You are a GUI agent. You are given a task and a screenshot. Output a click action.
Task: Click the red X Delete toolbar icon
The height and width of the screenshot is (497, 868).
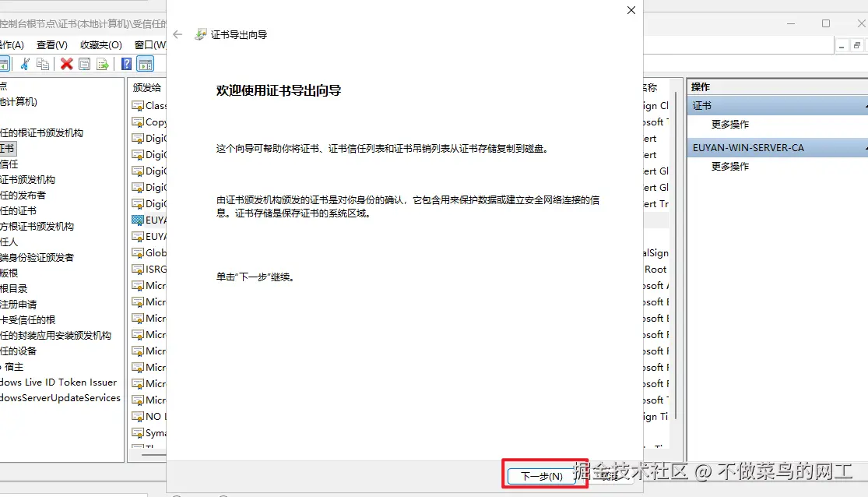66,65
